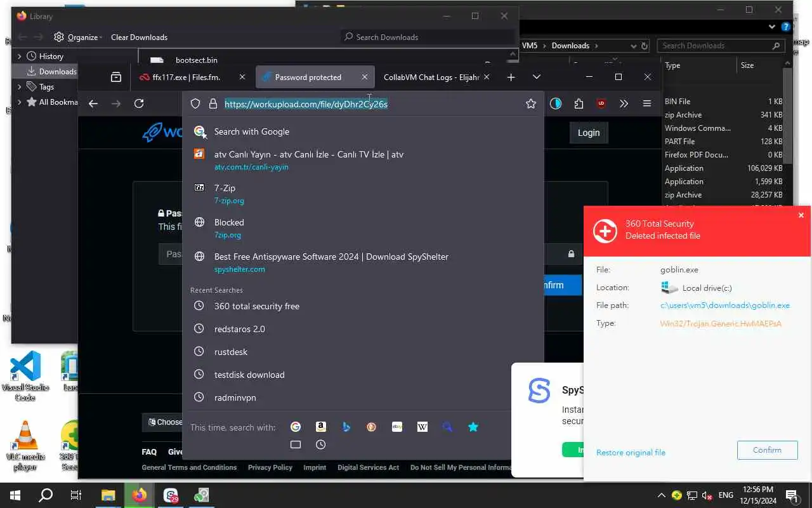Close the ffx117.exe Files.fm tab
The height and width of the screenshot is (508, 812).
[242, 77]
